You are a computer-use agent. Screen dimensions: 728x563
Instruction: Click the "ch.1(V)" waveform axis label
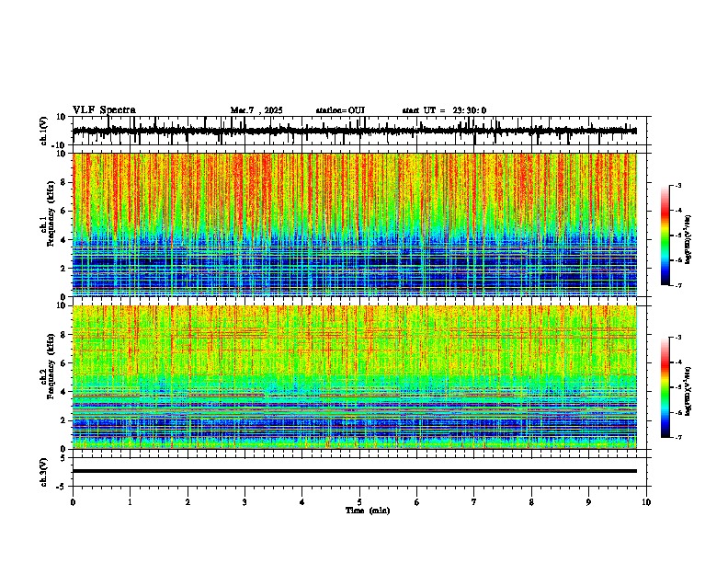(x=44, y=131)
